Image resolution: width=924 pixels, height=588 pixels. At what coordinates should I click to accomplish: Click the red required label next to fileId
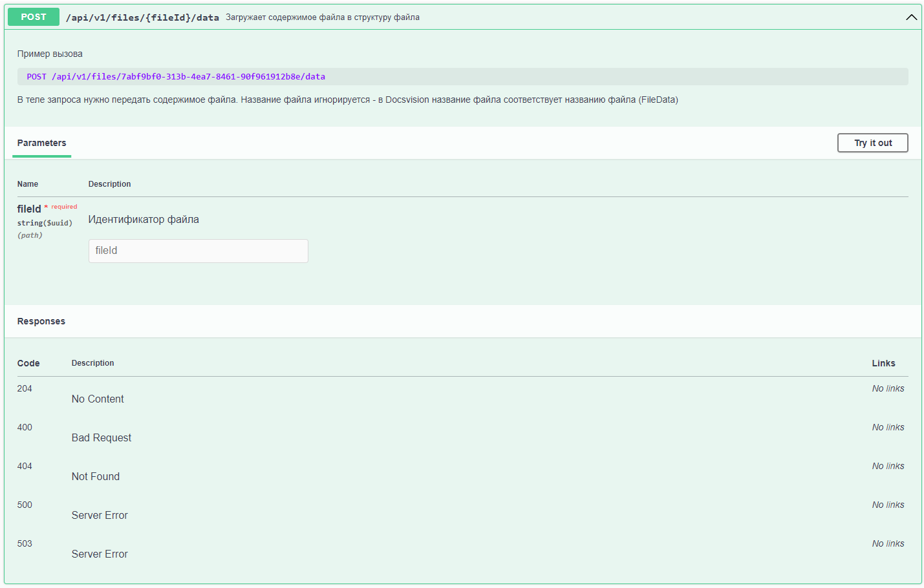click(x=62, y=206)
